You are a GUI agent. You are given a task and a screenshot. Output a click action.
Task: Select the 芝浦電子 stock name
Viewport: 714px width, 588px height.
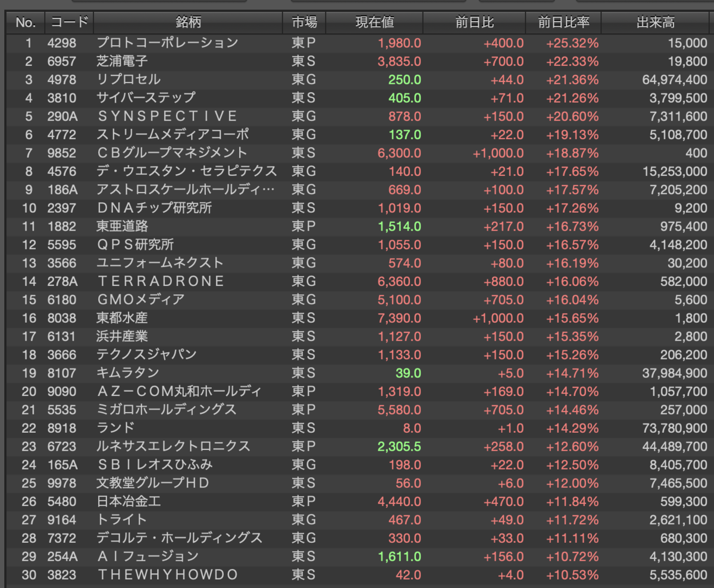pos(122,61)
